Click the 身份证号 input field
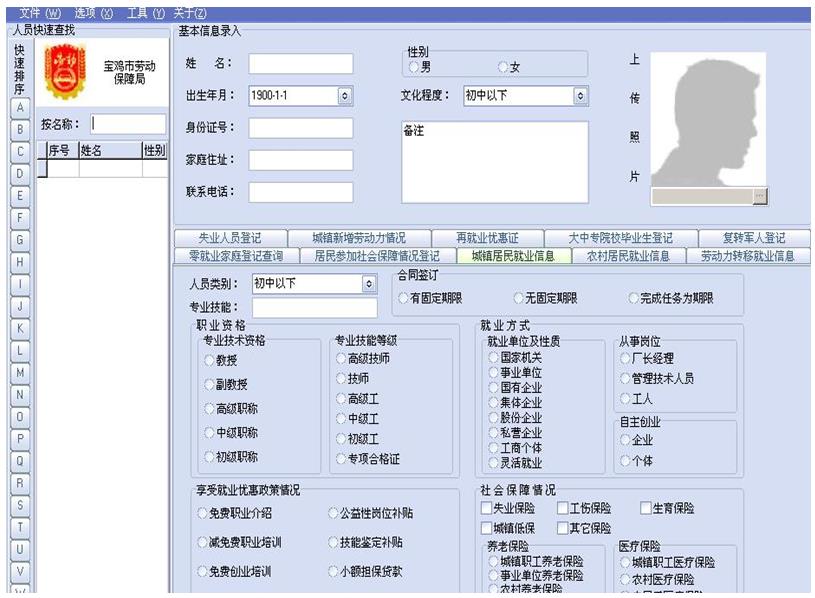Image resolution: width=815 pixels, height=598 pixels. click(301, 128)
